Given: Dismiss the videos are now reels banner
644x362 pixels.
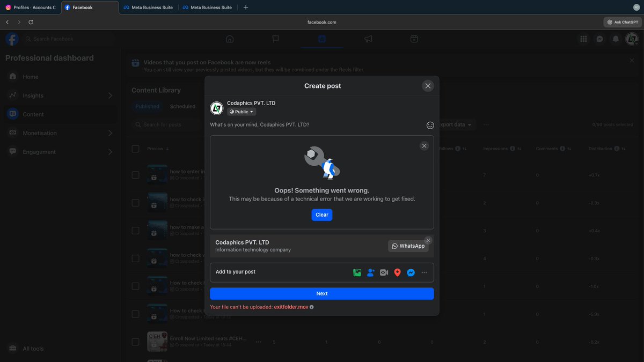Looking at the screenshot, I should tap(632, 61).
